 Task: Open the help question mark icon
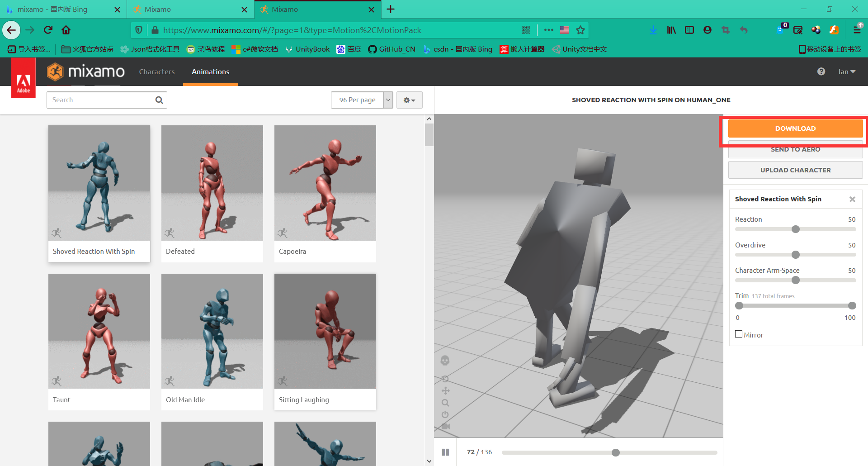click(821, 71)
